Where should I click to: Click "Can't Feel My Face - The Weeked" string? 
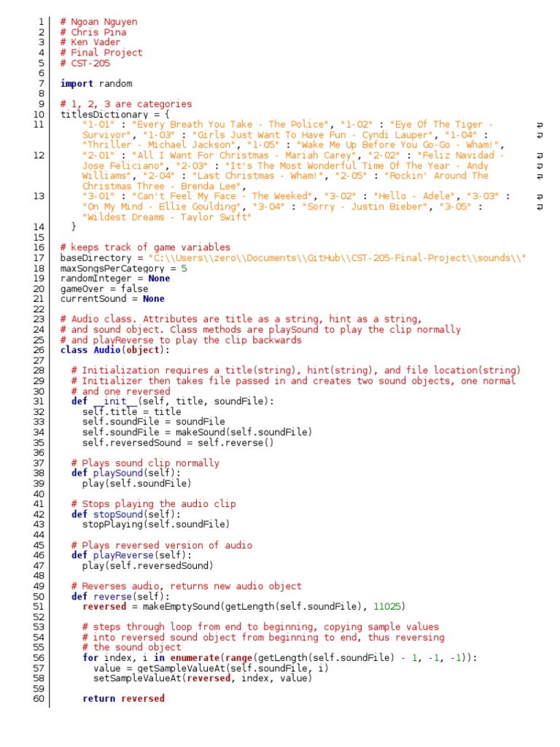[x=222, y=196]
